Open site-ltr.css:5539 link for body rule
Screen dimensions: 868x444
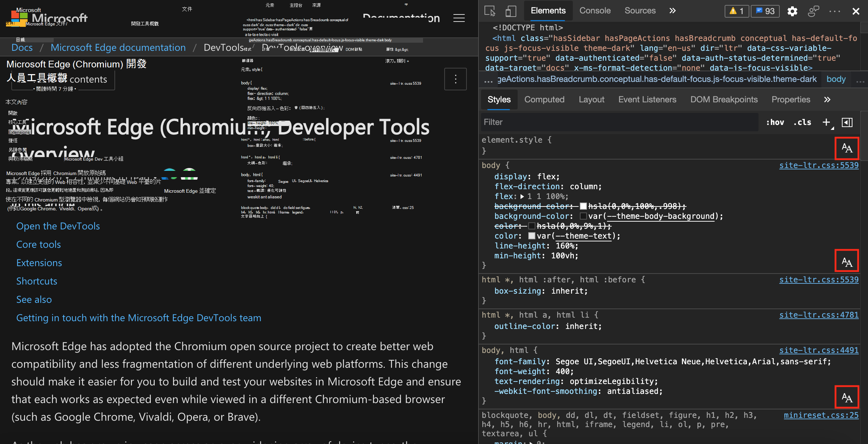click(819, 165)
